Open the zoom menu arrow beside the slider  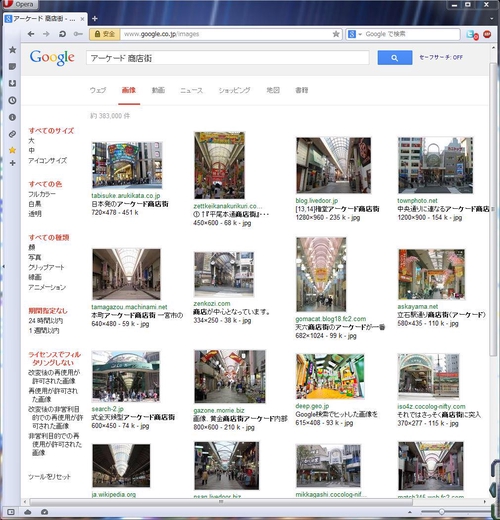click(x=410, y=512)
